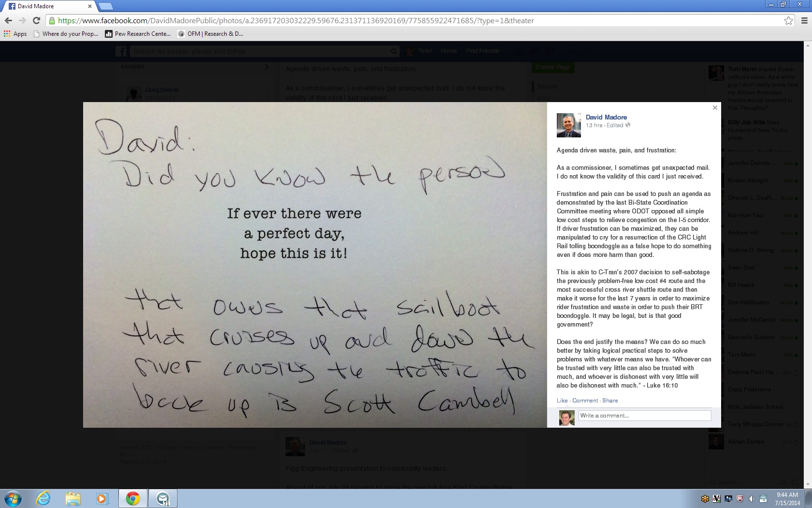Open the Apps bookmarks shortcut
This screenshot has width=812, height=508.
(15, 34)
